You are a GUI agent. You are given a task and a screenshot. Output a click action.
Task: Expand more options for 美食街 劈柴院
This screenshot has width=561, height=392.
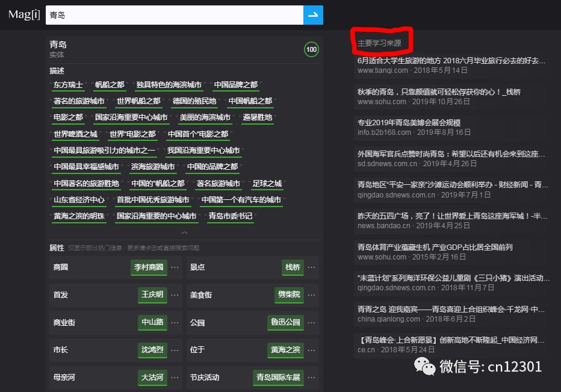click(311, 294)
